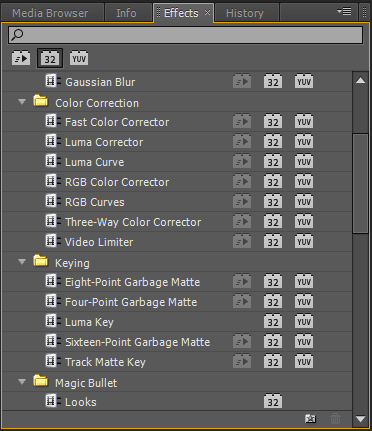Select the Color Correction folder icon
This screenshot has width=372, height=431.
pyautogui.click(x=41, y=101)
